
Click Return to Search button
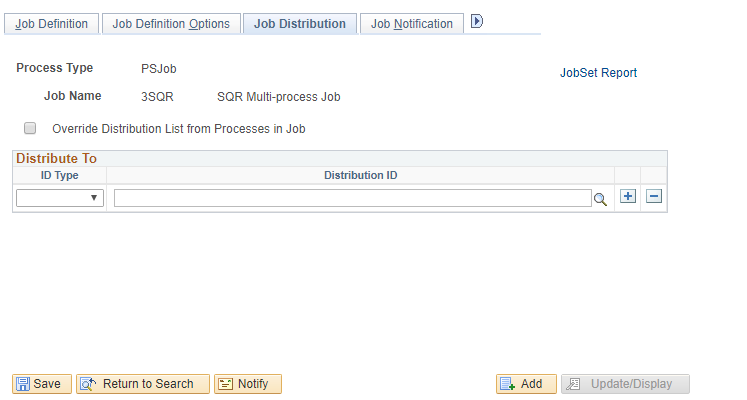(142, 384)
